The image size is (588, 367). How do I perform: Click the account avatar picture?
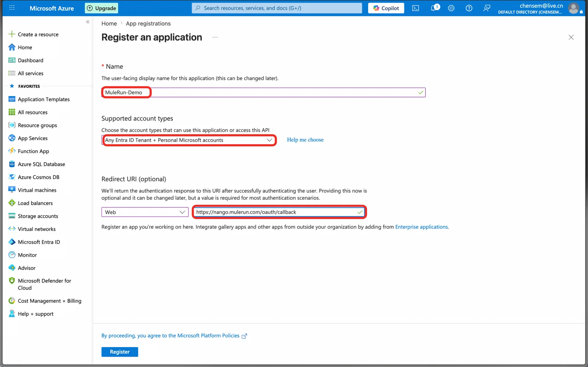(574, 8)
